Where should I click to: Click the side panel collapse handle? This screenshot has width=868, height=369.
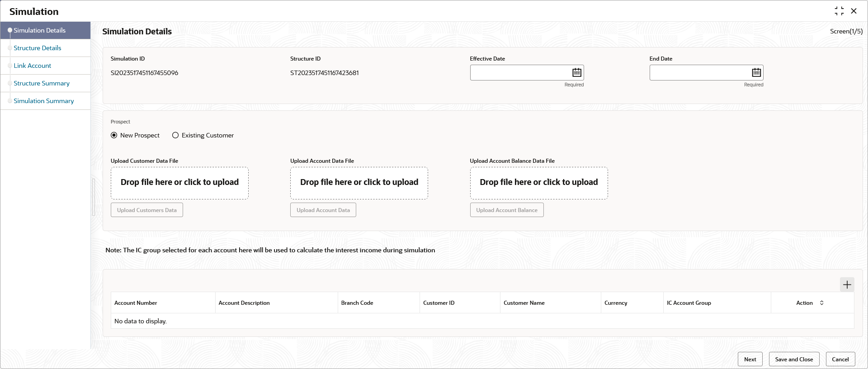click(x=94, y=197)
